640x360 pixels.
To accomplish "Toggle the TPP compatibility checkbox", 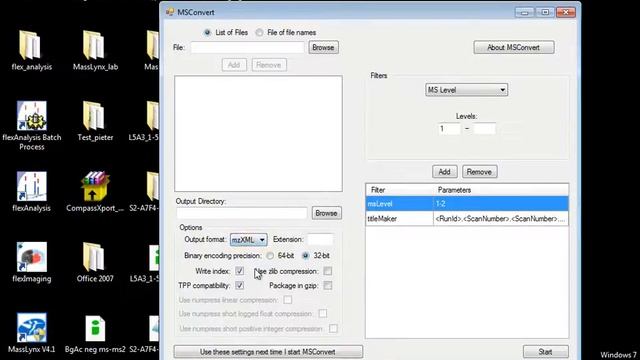I will tap(240, 286).
